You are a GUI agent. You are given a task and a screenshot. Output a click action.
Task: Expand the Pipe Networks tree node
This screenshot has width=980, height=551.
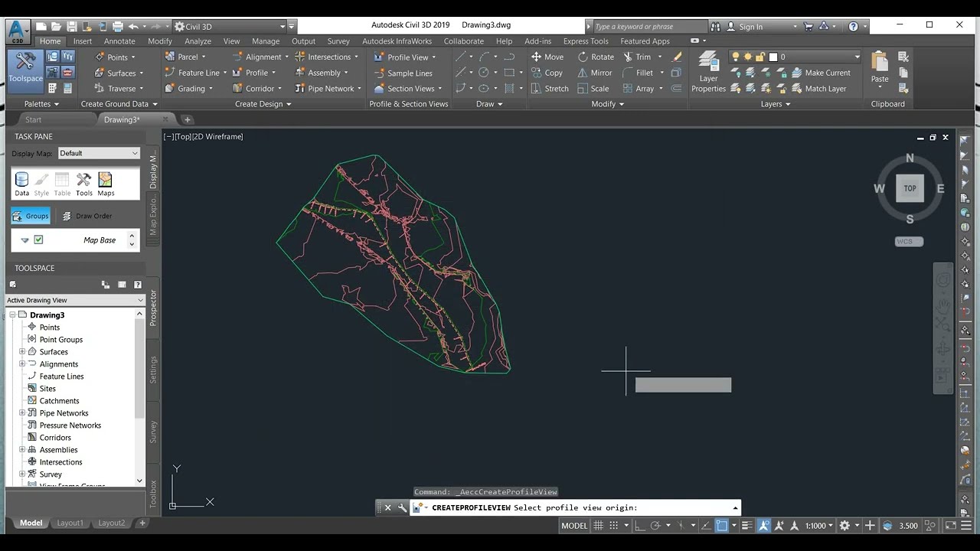pos(22,413)
